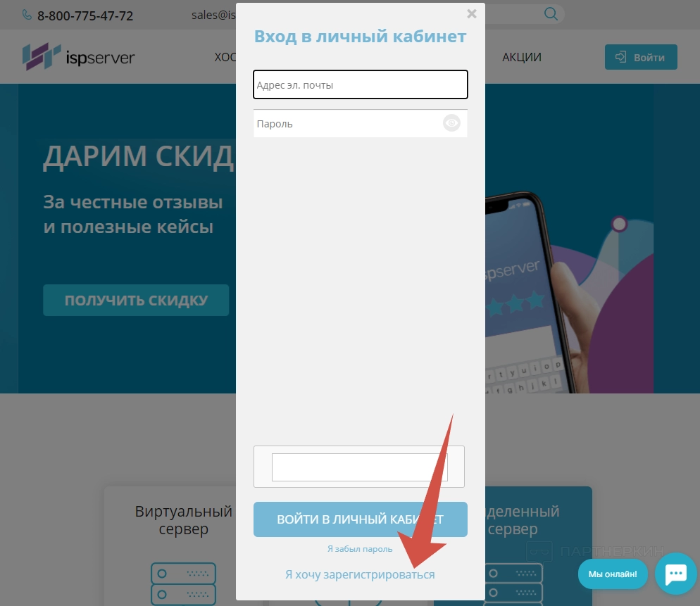Viewport: 700px width, 606px height.
Task: Click the phone icon beside 8-800-775-47-72
Action: (27, 15)
